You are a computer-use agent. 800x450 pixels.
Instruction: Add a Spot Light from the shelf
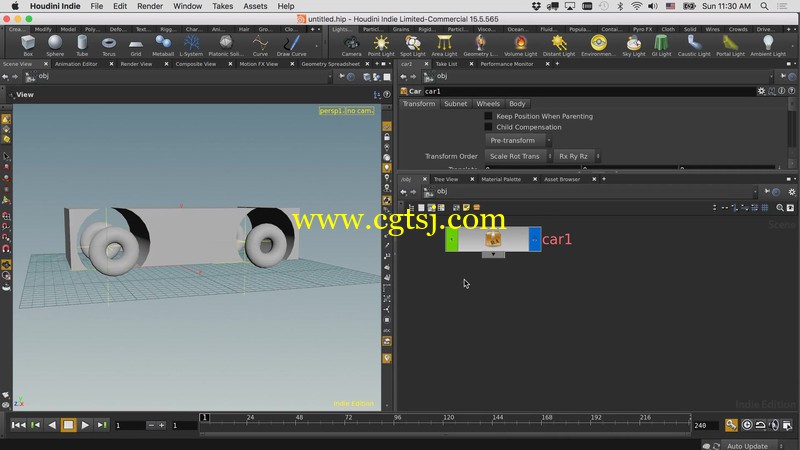413,45
